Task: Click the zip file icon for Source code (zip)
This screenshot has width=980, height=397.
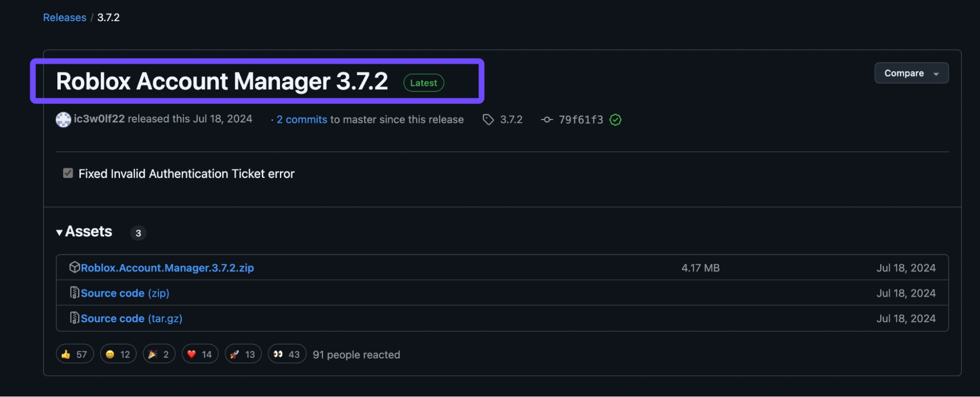Action: (75, 293)
